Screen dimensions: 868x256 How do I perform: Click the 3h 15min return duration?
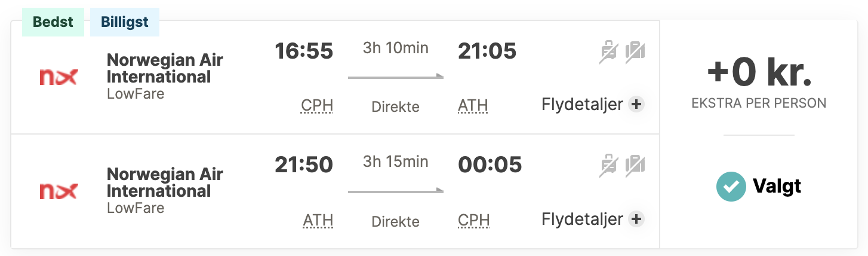tap(395, 162)
